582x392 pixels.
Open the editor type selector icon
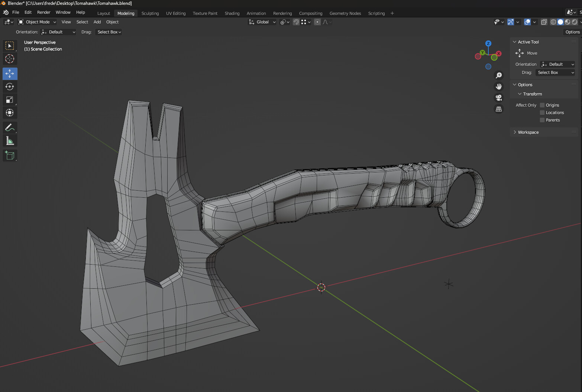pyautogui.click(x=9, y=22)
